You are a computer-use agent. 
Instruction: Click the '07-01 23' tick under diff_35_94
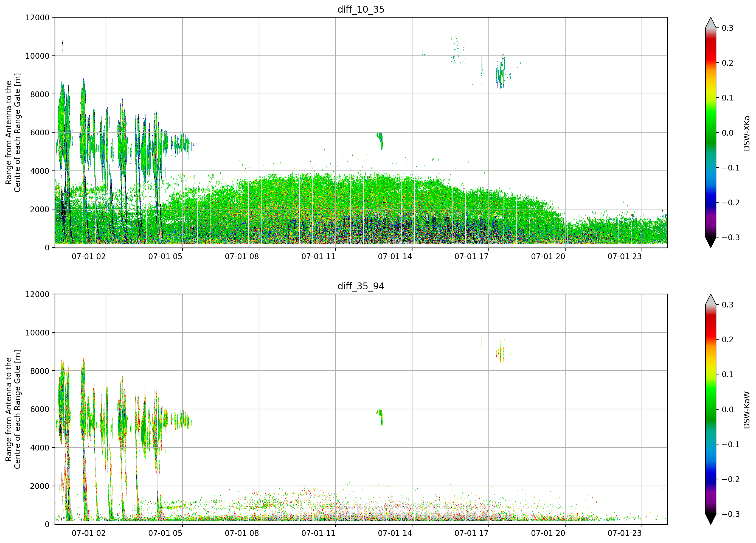coord(625,533)
